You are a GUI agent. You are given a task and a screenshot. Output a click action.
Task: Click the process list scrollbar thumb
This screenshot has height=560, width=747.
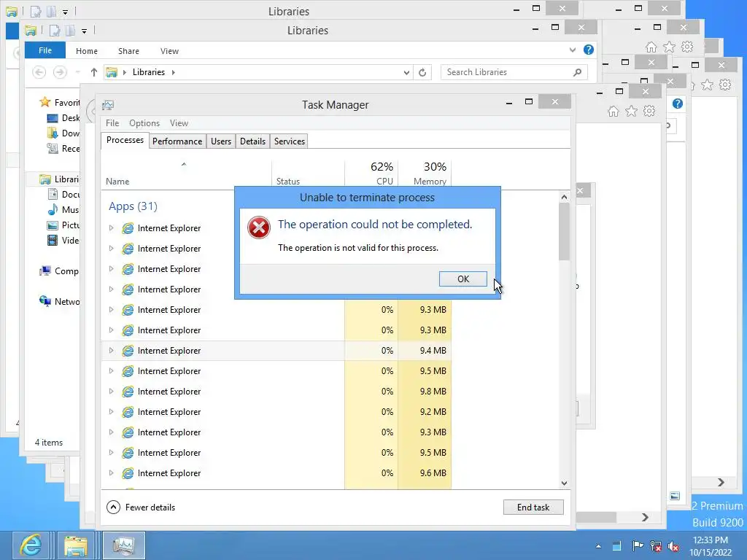tap(564, 232)
